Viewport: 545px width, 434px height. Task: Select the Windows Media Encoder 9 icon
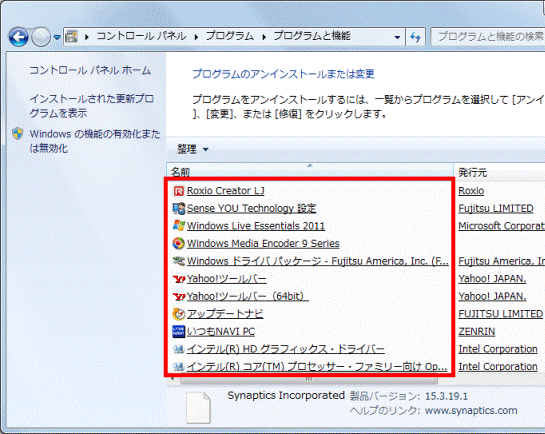coord(178,244)
